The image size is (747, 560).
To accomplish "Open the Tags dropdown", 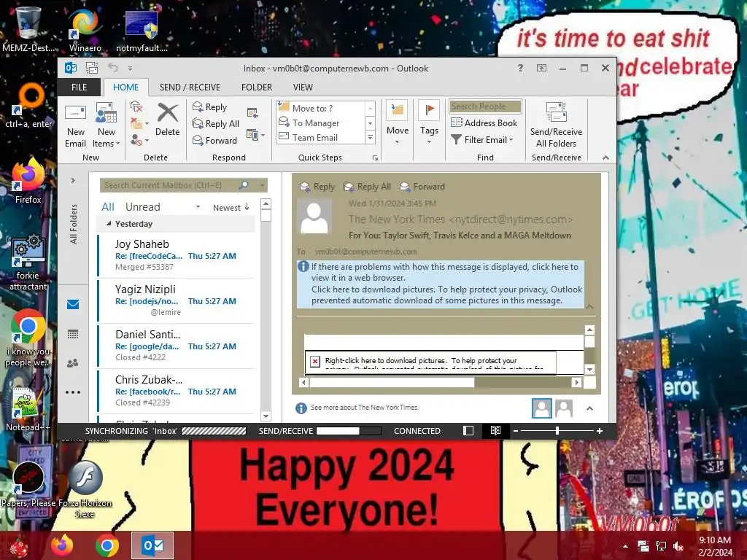I will [x=429, y=123].
